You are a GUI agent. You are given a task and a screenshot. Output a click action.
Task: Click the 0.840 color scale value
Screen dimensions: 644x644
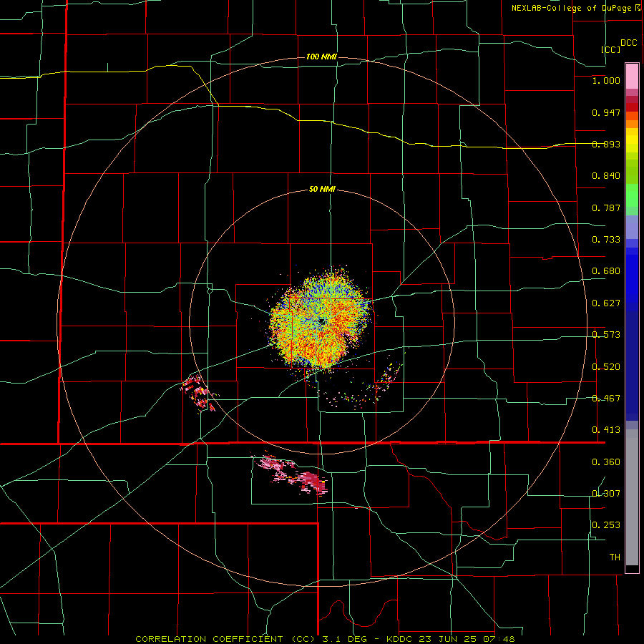[606, 176]
